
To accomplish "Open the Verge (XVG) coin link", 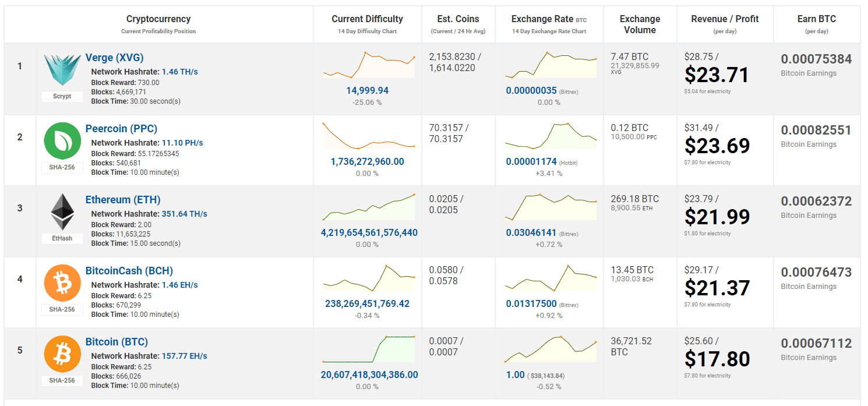I will tap(114, 58).
